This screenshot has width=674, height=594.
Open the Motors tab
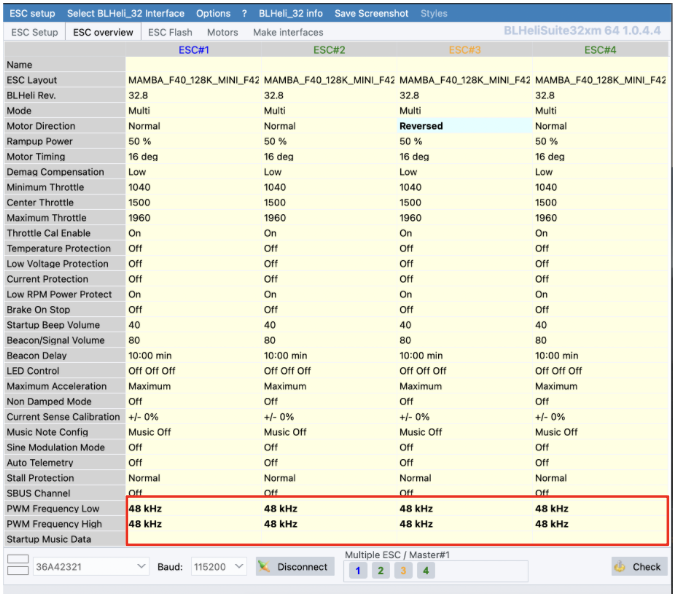coord(222,32)
